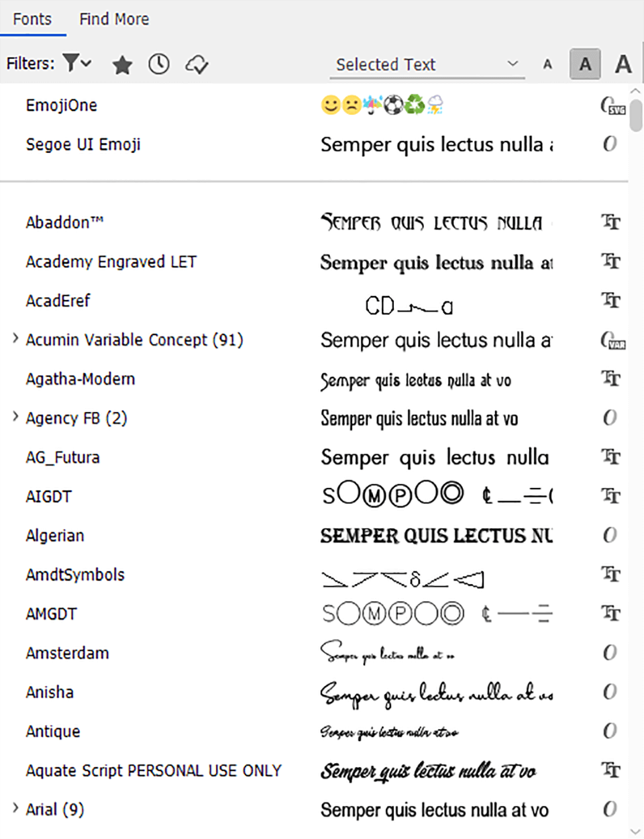This screenshot has height=839, width=644.
Task: Expand the Acumin Variable Concept font family
Action: click(15, 339)
